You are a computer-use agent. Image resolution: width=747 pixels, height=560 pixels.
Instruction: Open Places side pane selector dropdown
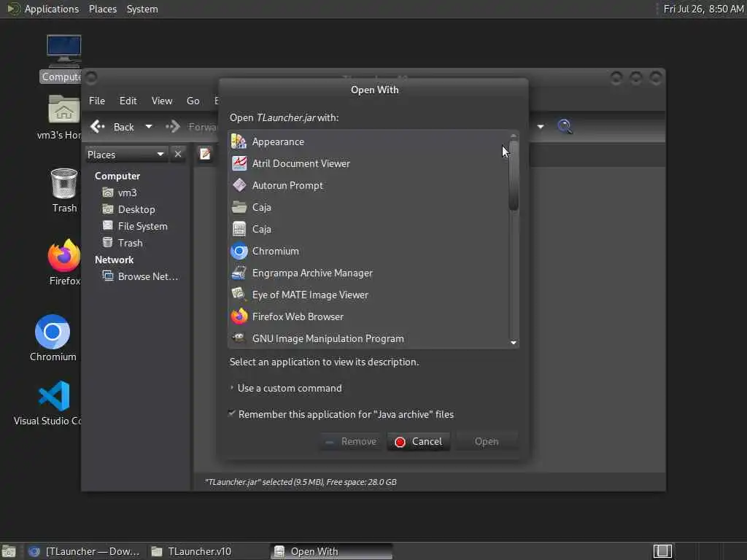pos(126,155)
